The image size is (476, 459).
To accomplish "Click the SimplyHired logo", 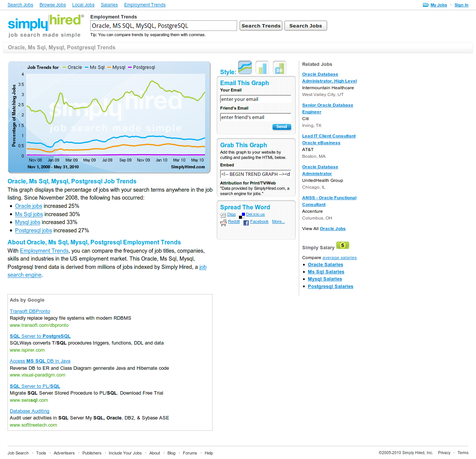I will 46,26.
